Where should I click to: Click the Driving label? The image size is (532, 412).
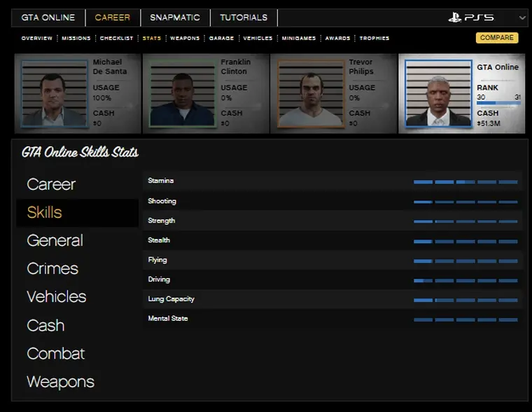point(159,280)
